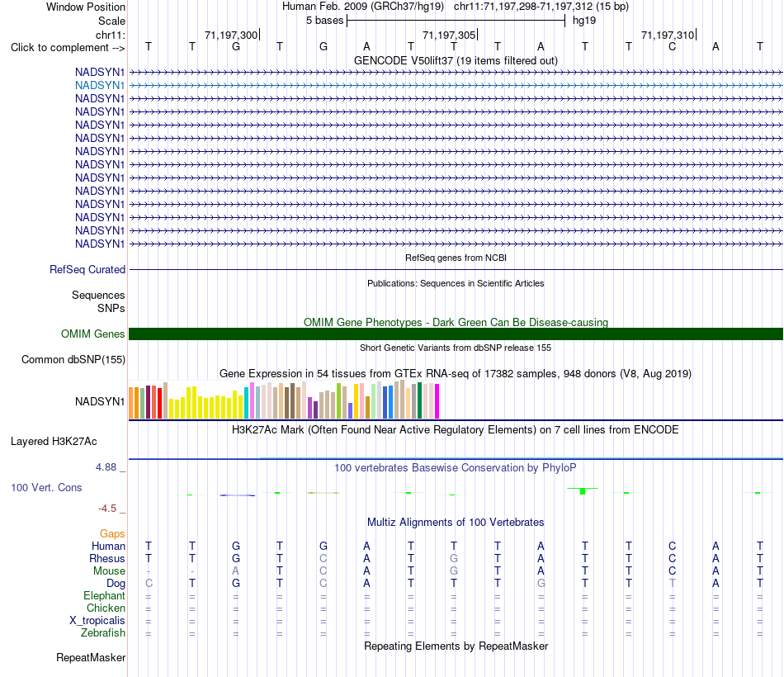Click the Human species label
Screen dimensions: 784x677
(108, 546)
